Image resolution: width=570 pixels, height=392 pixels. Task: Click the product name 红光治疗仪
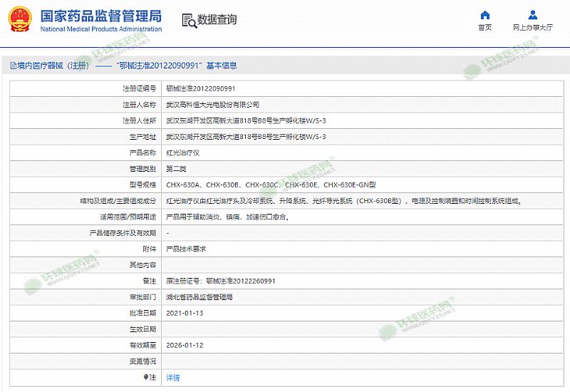point(182,153)
